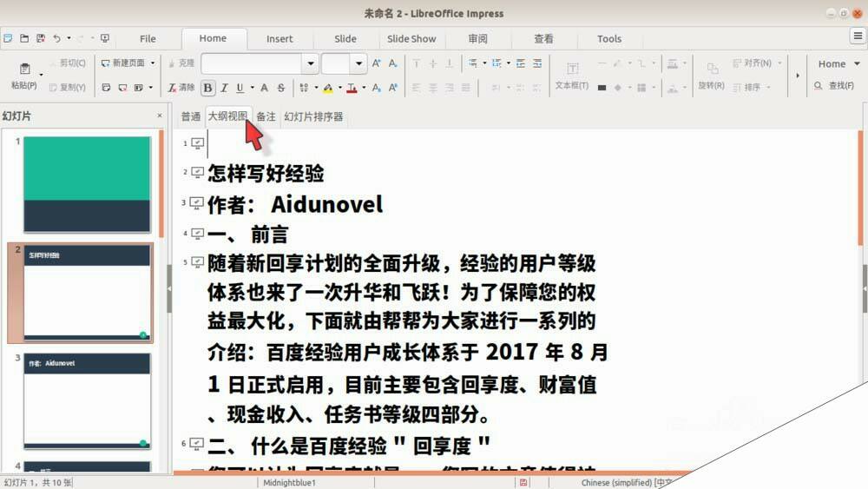Open highlight color dropdown arrow

(x=340, y=88)
